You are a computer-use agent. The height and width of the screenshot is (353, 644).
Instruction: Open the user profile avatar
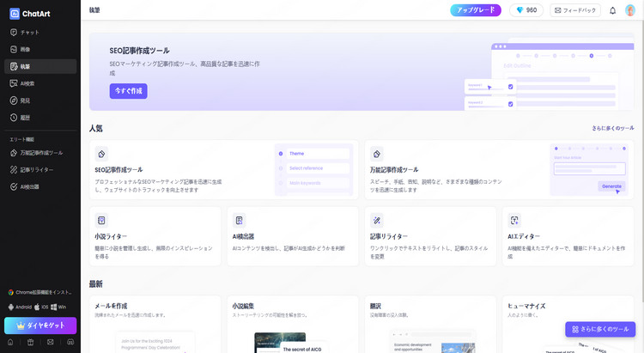630,10
